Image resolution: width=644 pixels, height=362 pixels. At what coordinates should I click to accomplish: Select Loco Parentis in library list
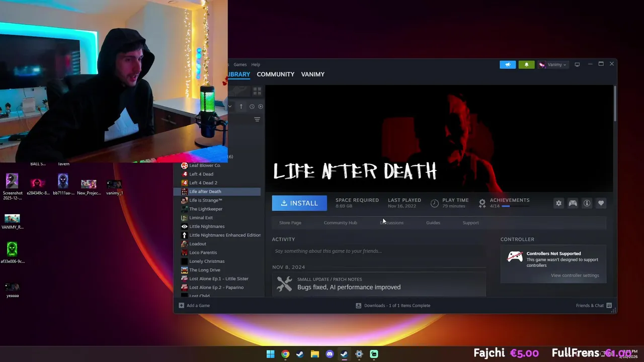click(x=203, y=252)
